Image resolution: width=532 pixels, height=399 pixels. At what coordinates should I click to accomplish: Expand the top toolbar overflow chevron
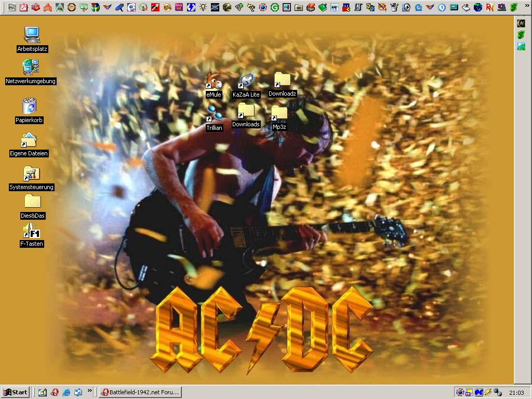tap(527, 6)
